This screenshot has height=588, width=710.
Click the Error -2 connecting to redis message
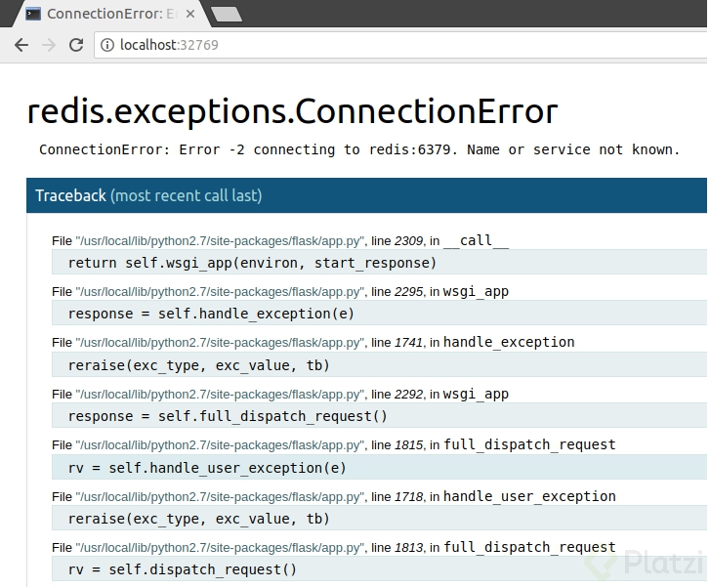[x=358, y=149]
